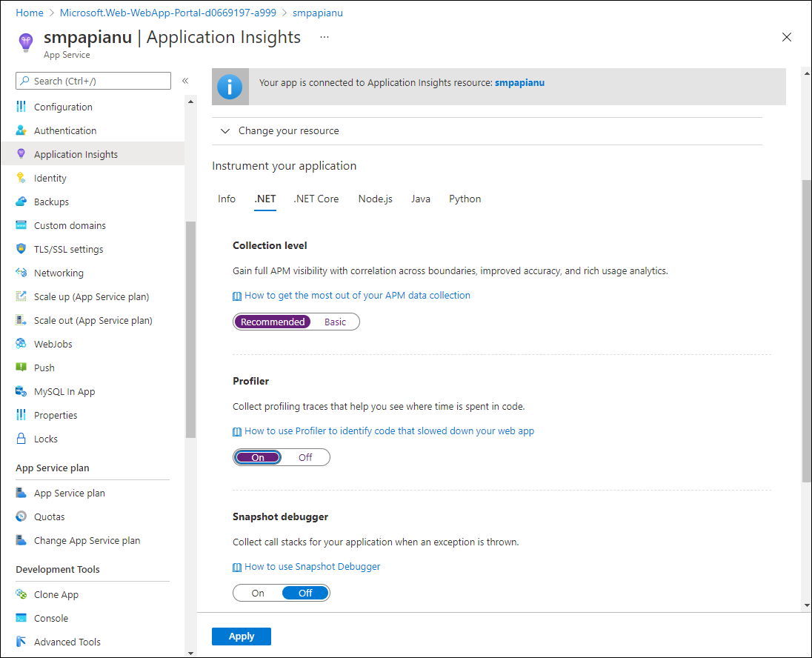
Task: Switch Collection level to Basic
Action: (x=335, y=321)
